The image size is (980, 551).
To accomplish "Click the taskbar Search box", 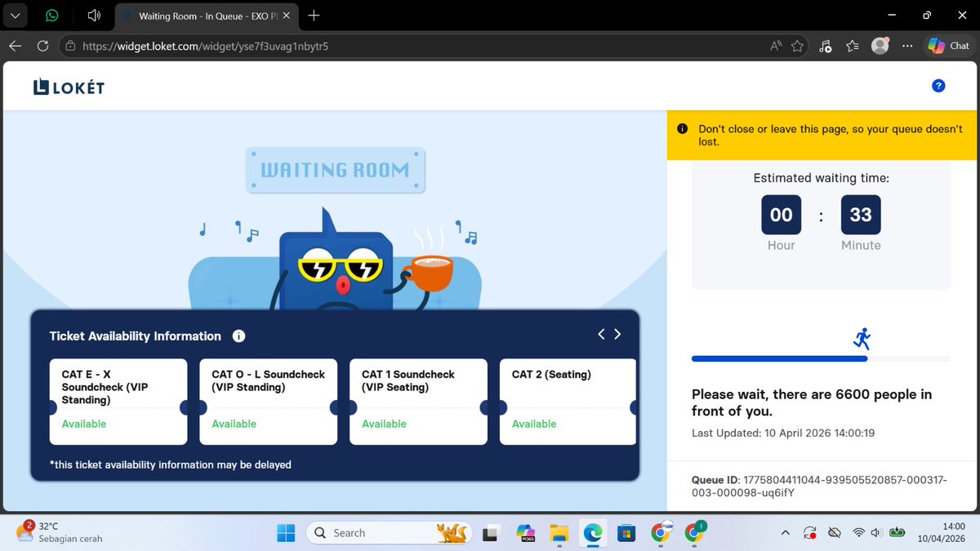I will tap(390, 533).
